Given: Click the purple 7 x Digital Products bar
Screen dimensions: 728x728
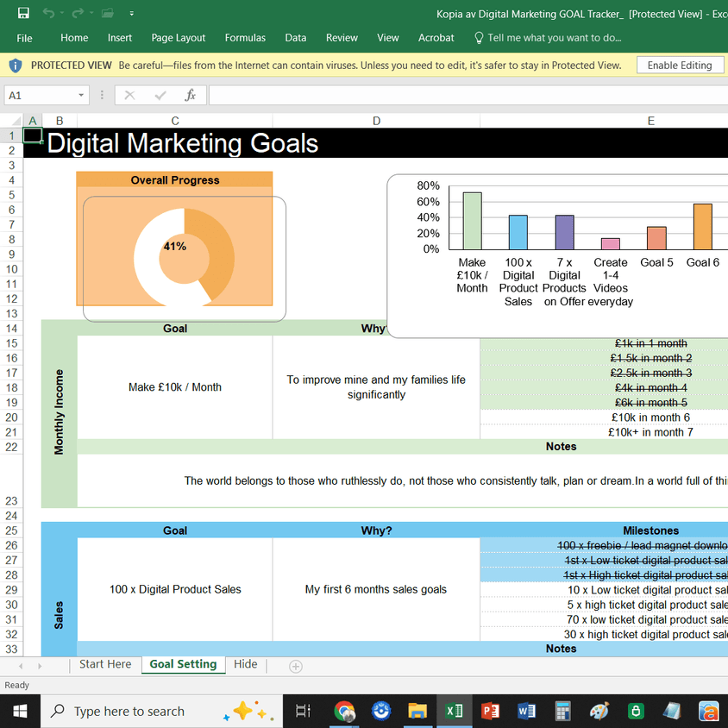Looking at the screenshot, I should pyautogui.click(x=565, y=233).
